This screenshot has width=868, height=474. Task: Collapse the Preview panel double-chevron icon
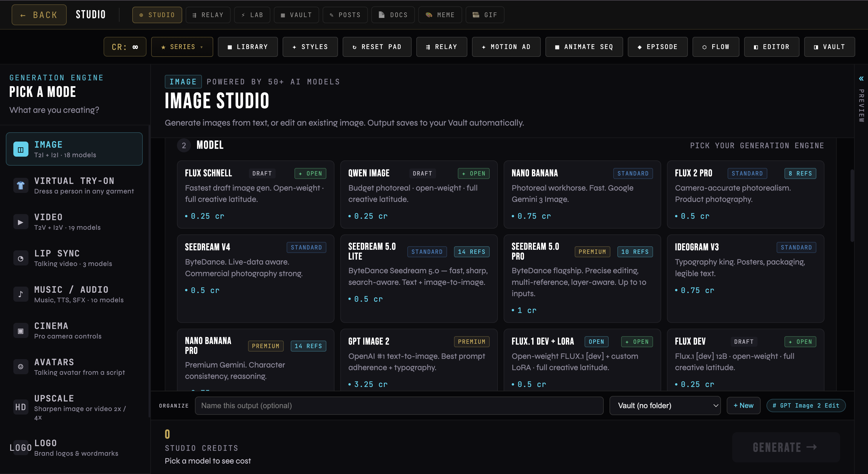click(861, 79)
